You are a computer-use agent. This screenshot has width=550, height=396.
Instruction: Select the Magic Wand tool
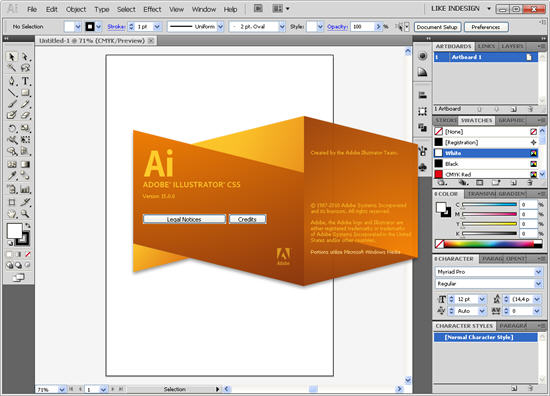click(12, 68)
